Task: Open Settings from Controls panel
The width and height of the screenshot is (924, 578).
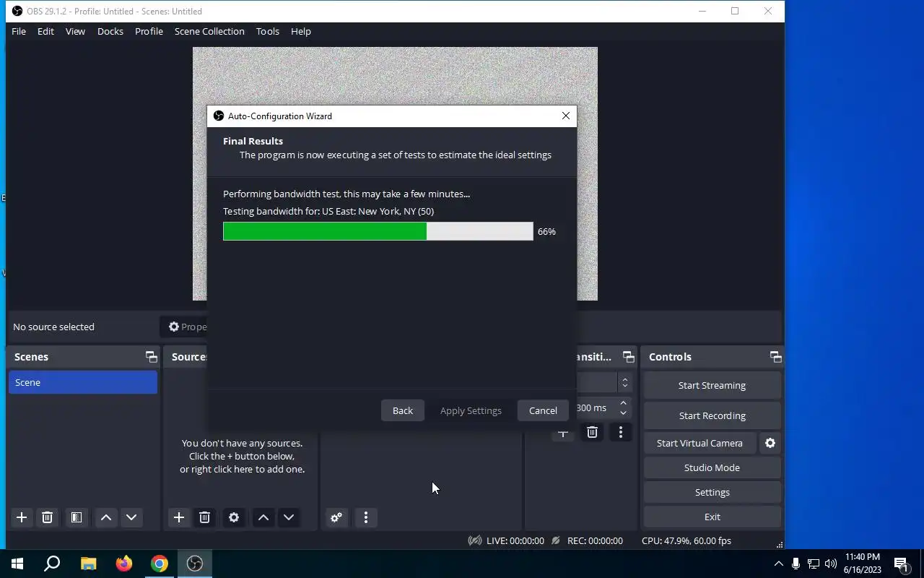Action: (x=712, y=492)
